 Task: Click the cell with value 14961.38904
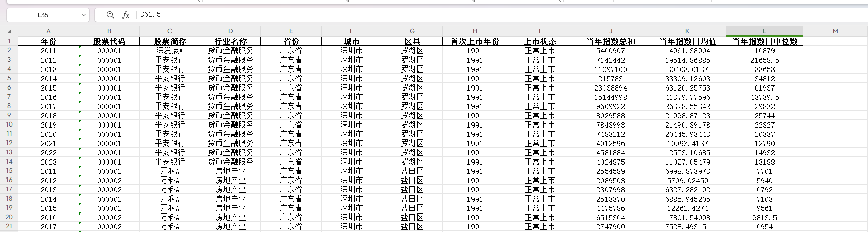pyautogui.click(x=688, y=51)
